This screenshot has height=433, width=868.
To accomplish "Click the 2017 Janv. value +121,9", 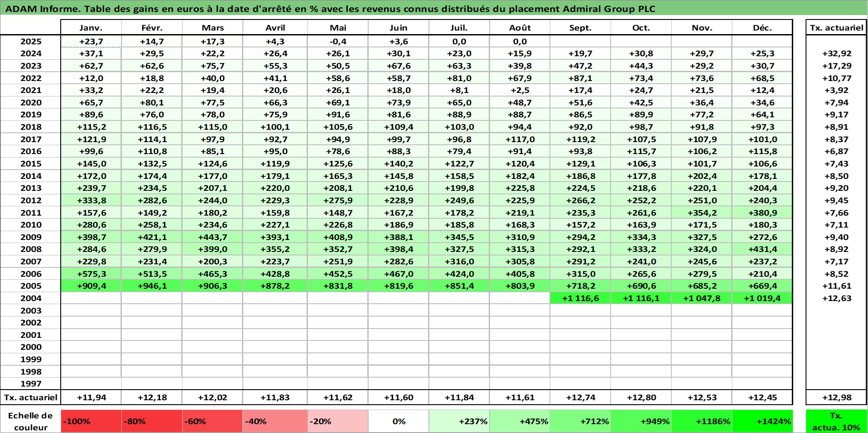I will 91,139.
